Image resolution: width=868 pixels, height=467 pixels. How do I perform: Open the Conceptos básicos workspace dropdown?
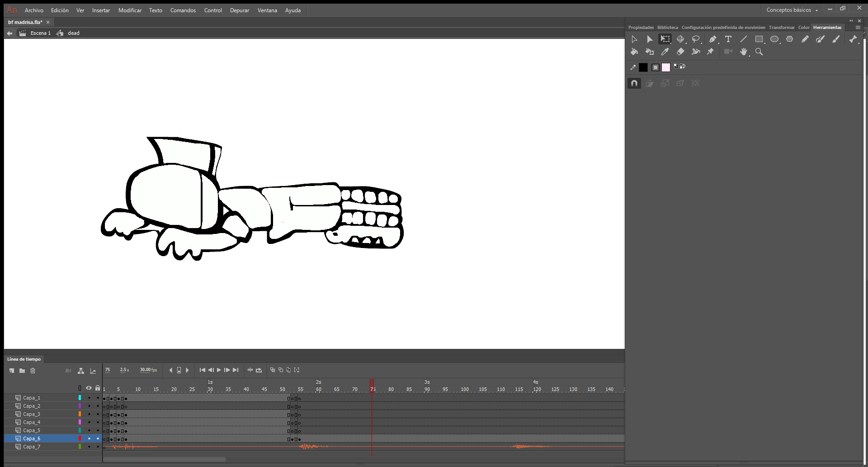[792, 10]
